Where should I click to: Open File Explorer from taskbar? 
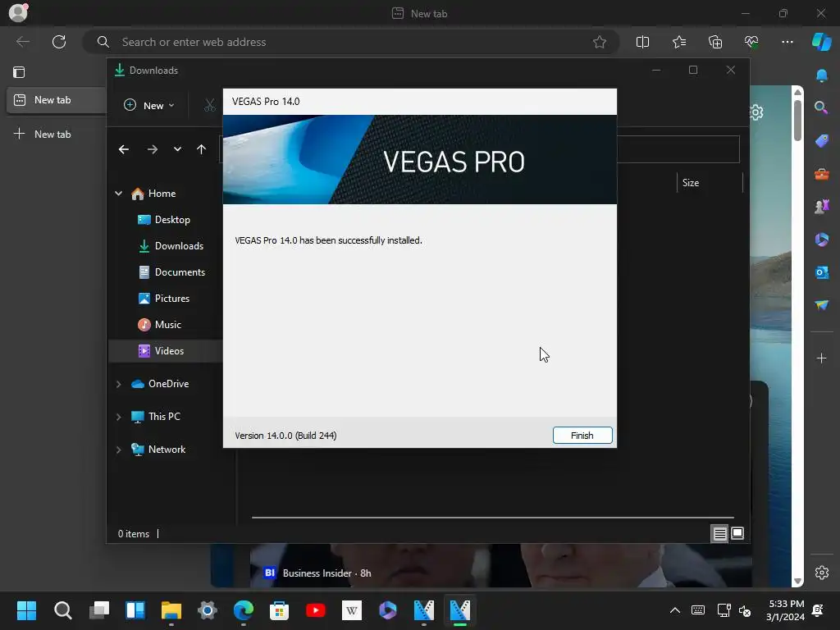tap(171, 610)
